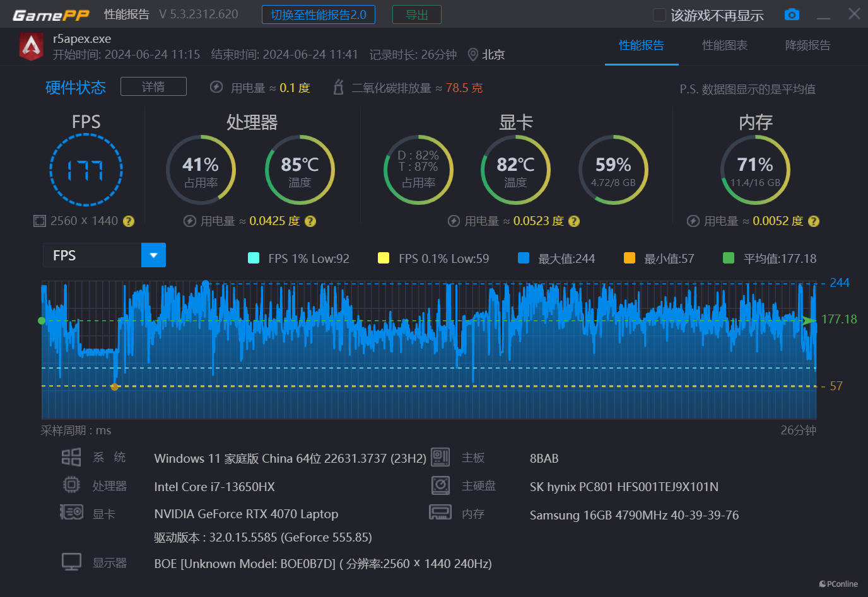Click help icon beside memory power 0.0052
The height and width of the screenshot is (597, 868).
(814, 221)
